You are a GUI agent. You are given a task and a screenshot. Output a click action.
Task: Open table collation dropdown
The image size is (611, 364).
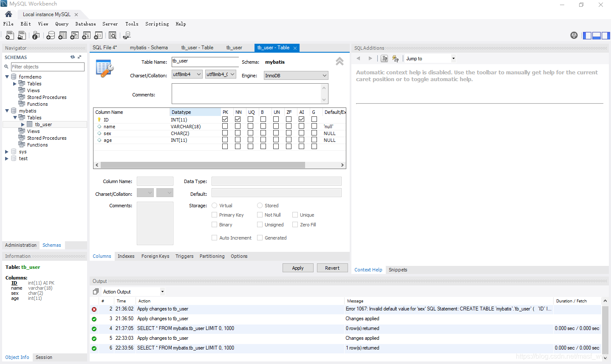(x=221, y=74)
